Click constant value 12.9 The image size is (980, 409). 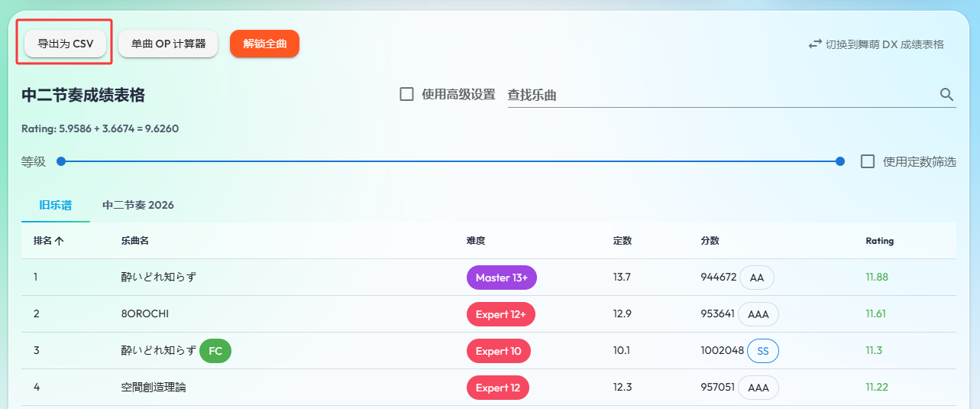point(623,314)
